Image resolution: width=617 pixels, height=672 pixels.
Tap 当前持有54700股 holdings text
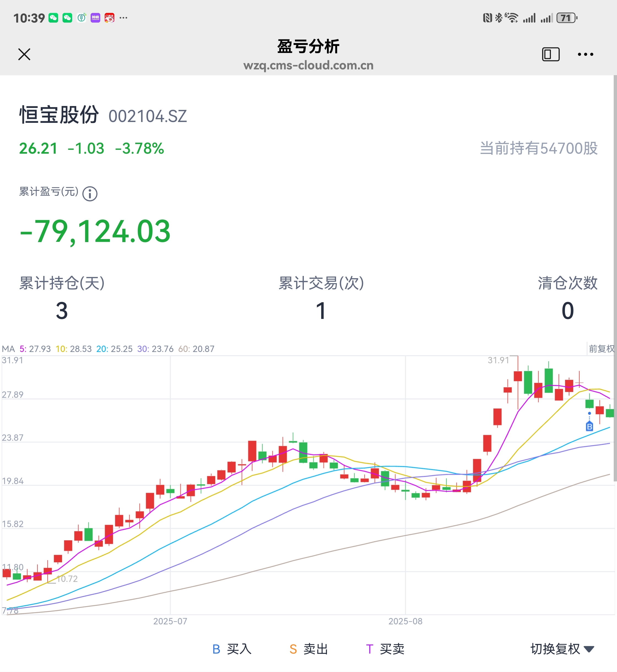click(x=538, y=148)
